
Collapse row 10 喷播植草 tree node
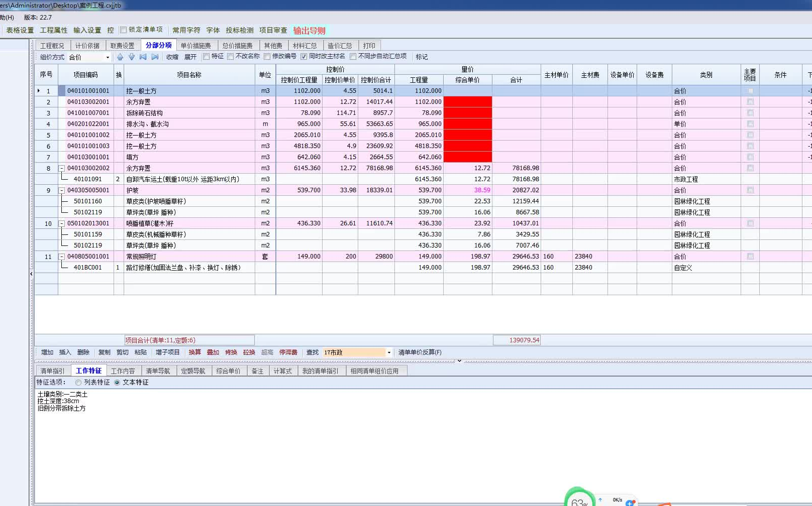(x=62, y=223)
